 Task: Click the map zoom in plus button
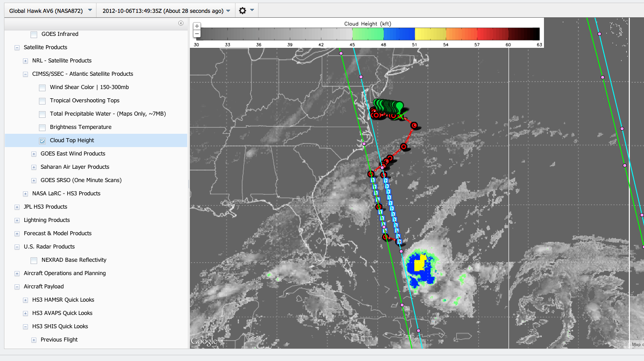[x=197, y=26]
